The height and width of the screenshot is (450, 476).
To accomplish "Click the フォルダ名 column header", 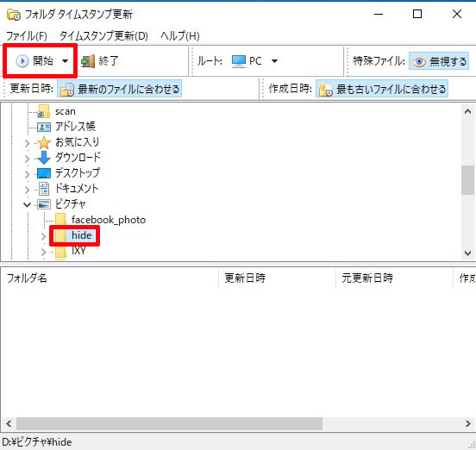I will (110, 278).
